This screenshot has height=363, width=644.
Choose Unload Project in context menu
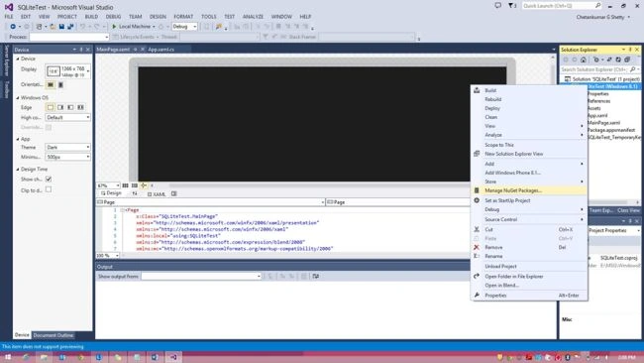(x=529, y=267)
